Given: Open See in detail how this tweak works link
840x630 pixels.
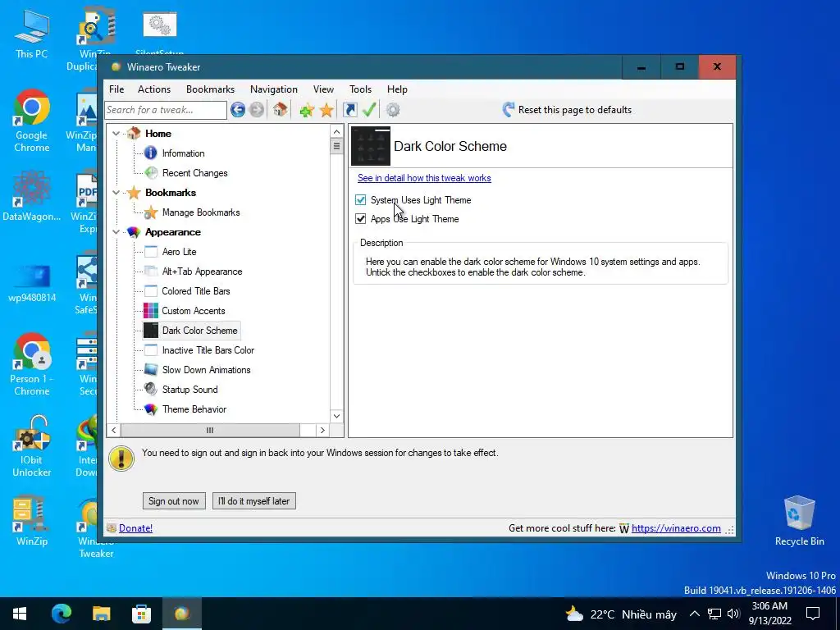Looking at the screenshot, I should click(424, 178).
